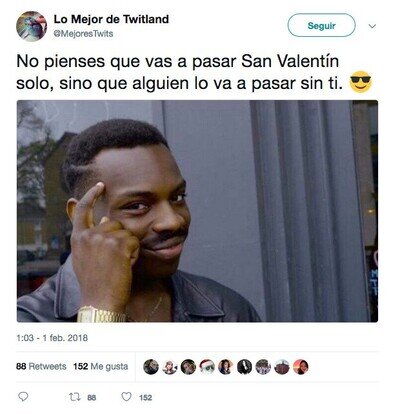This screenshot has width=400, height=414.
Task: Click the sunglasses emoji in the tweet
Action: pos(360,82)
